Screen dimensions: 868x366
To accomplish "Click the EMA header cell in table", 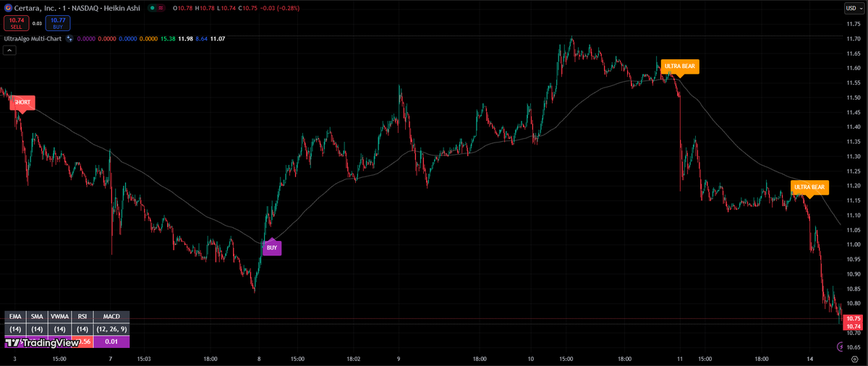I will (x=14, y=317).
